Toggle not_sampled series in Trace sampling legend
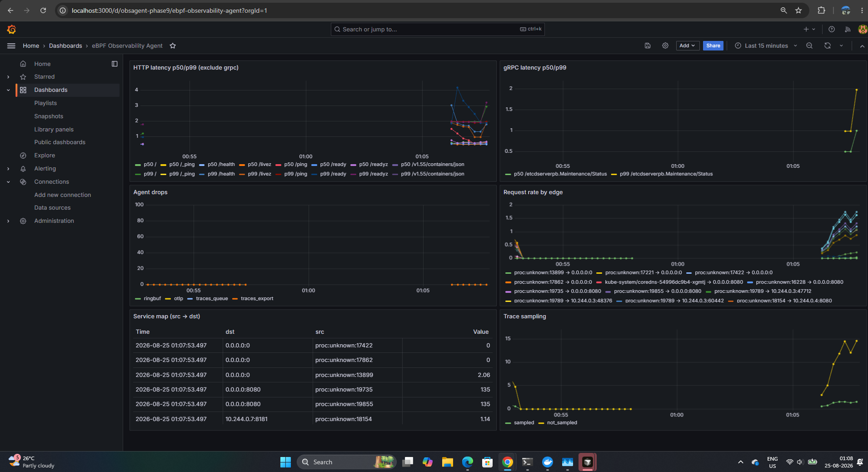This screenshot has width=868, height=472. (562, 423)
